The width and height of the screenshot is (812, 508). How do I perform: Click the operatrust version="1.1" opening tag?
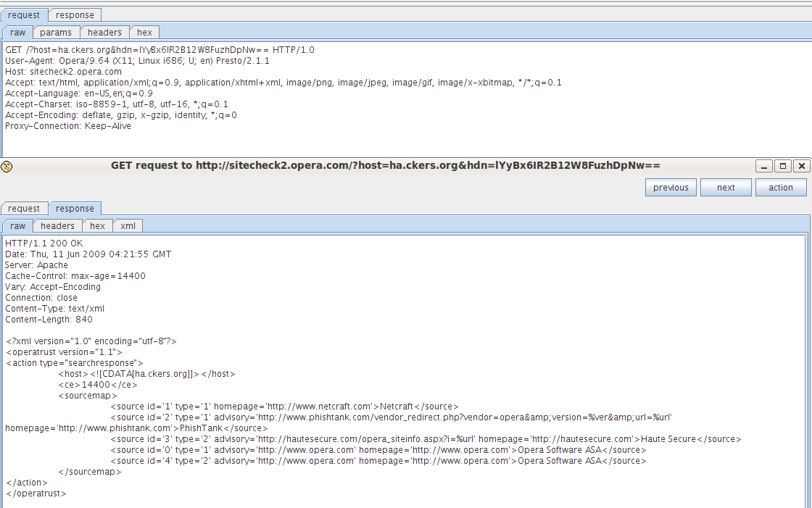[x=64, y=351]
